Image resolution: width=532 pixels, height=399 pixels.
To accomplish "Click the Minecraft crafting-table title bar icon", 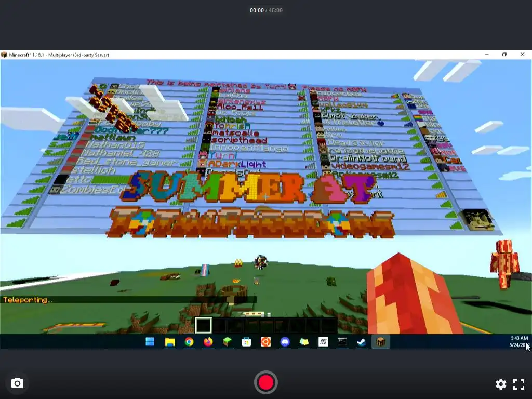I will click(4, 55).
